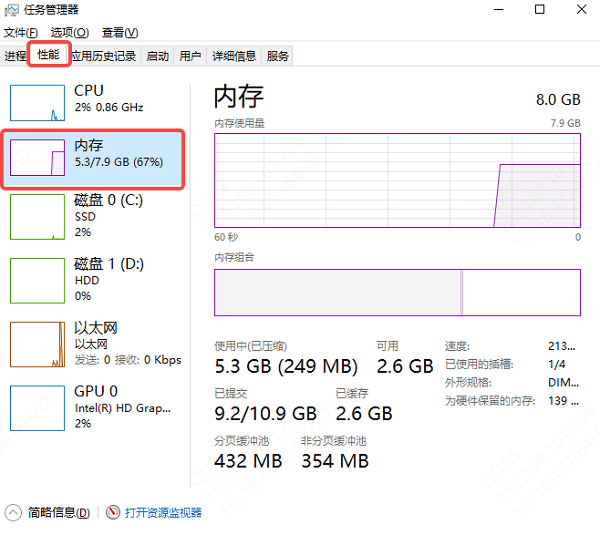This screenshot has height=535, width=600.
Task: Select the 内存 memory graph thumbnail
Action: coord(37,160)
